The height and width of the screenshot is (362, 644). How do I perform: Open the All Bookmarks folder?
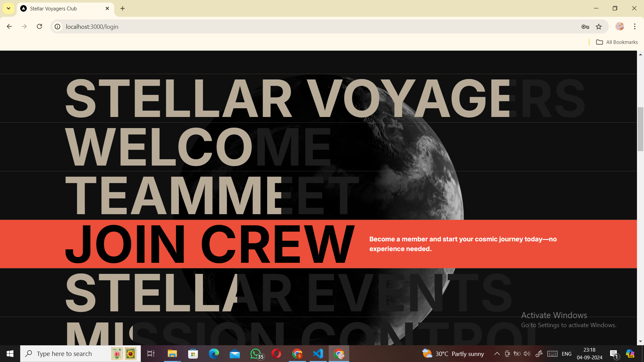617,42
